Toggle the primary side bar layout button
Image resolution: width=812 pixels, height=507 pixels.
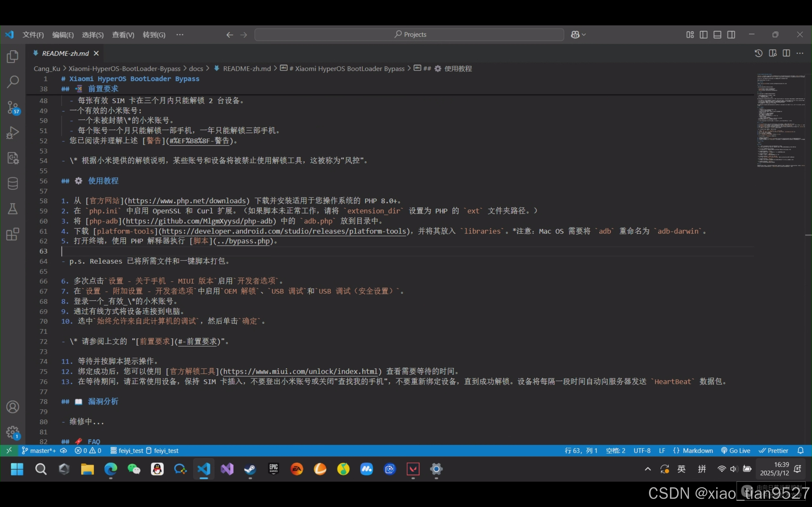[704, 35]
